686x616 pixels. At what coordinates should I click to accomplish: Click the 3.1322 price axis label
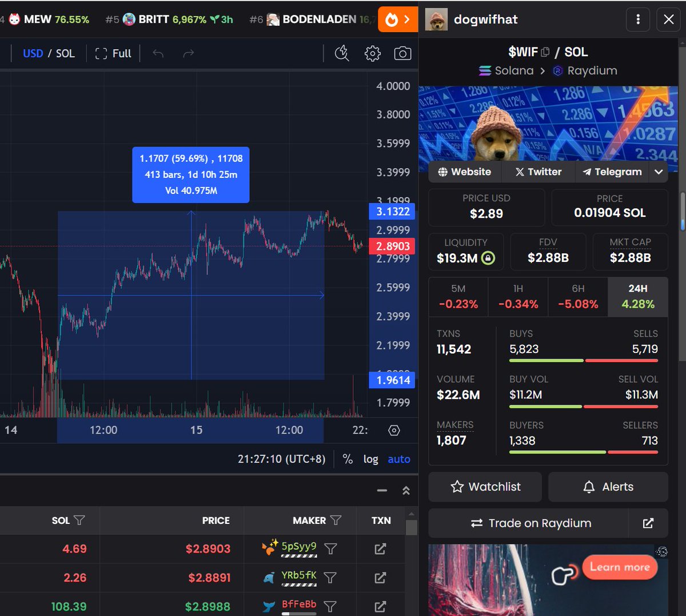393,212
